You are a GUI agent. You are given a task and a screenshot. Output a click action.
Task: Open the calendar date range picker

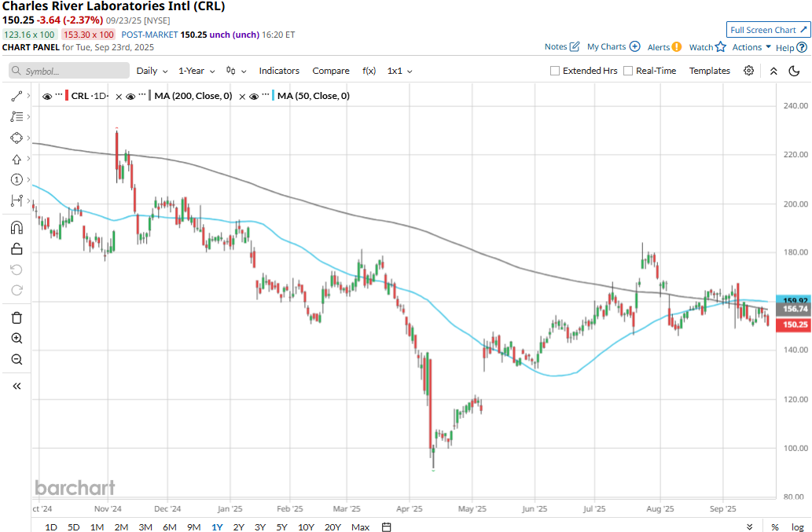[x=386, y=526]
